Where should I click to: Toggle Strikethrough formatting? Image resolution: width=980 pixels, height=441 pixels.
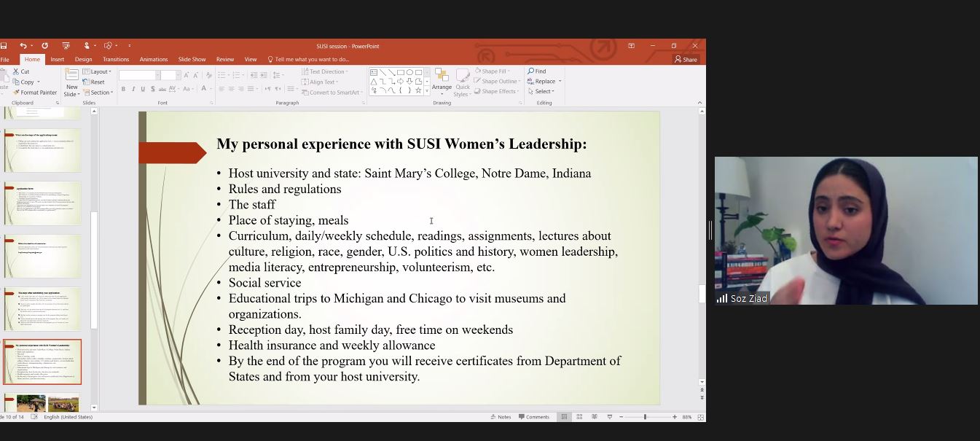[x=162, y=89]
